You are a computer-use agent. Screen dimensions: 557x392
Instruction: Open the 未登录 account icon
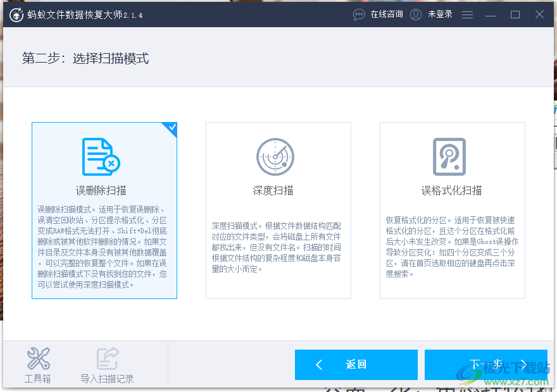(x=416, y=14)
